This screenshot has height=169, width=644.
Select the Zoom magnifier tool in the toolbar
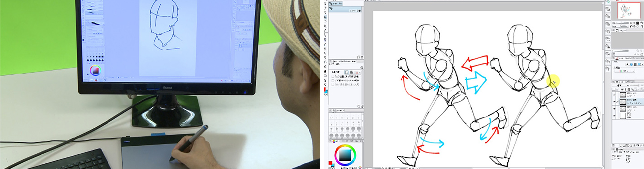click(x=325, y=26)
